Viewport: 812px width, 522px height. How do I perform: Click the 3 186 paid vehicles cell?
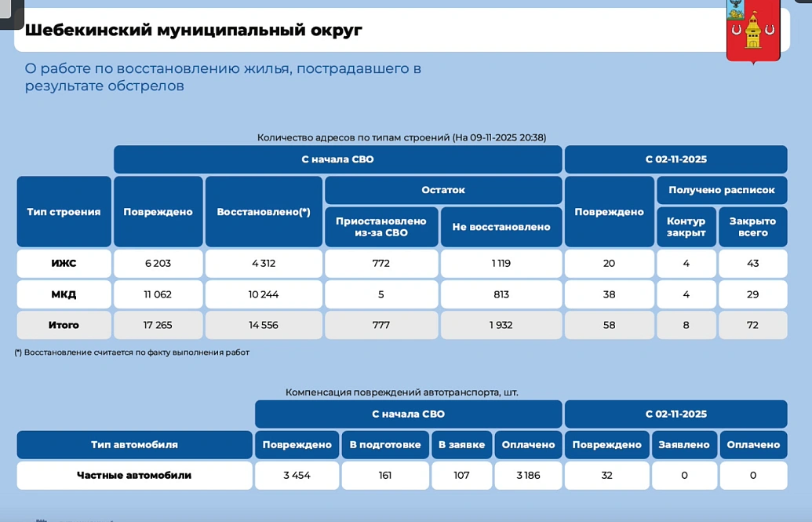(528, 475)
